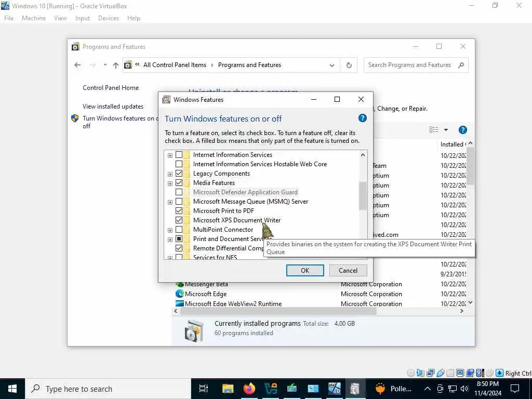Click the VirtualBox shared folders status icon
This screenshot has width=532, height=399.
450,373
